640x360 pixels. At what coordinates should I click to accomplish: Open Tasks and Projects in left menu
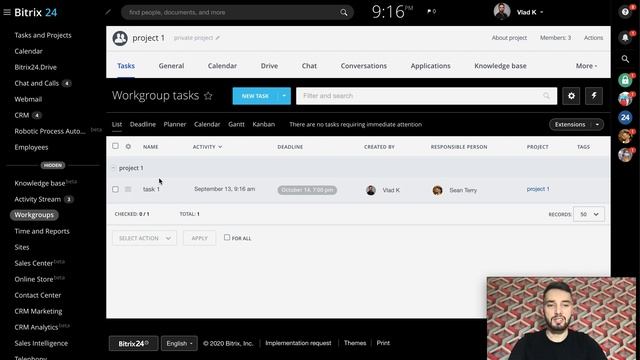point(43,35)
